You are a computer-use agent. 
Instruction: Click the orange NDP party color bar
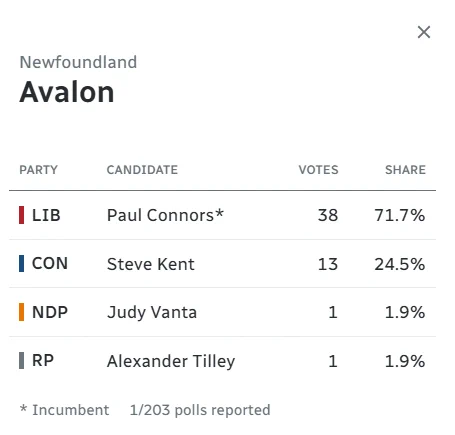pos(21,312)
